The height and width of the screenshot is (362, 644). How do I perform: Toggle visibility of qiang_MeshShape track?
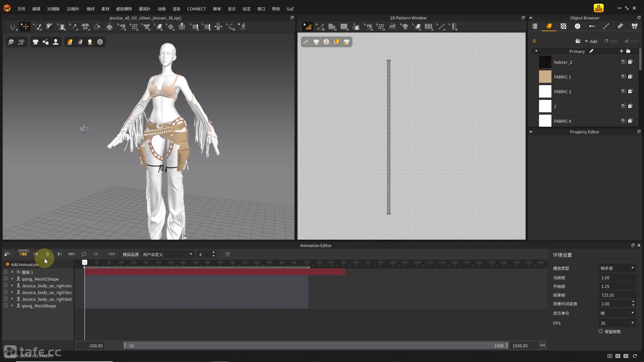coord(6,306)
